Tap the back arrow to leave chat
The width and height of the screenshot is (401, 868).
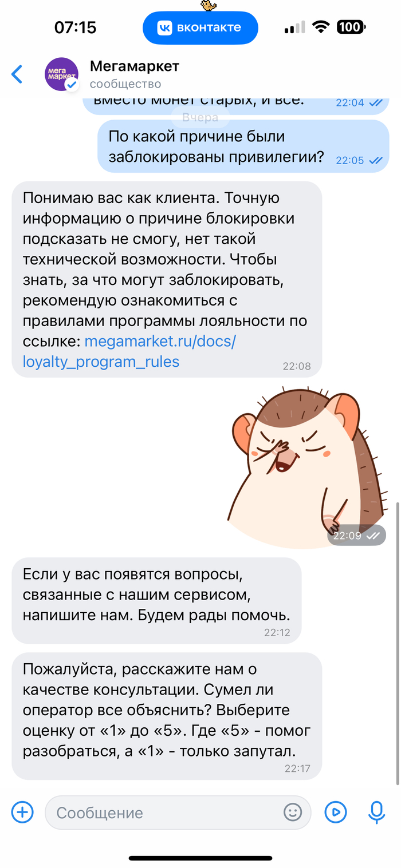(x=17, y=74)
